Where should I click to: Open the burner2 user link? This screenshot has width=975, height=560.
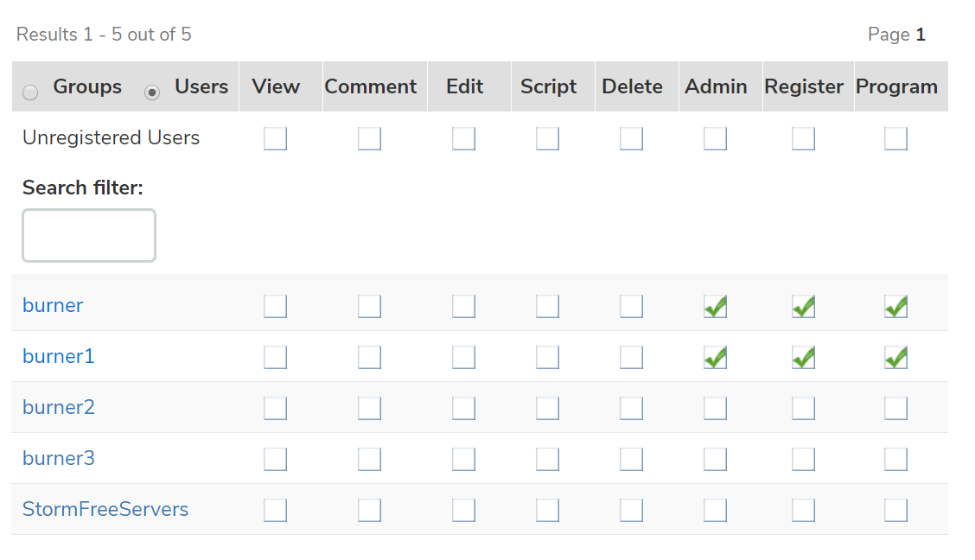coord(58,407)
